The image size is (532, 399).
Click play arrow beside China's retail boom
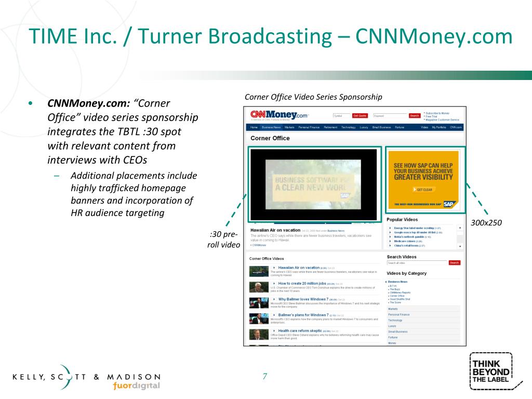[x=390, y=246]
